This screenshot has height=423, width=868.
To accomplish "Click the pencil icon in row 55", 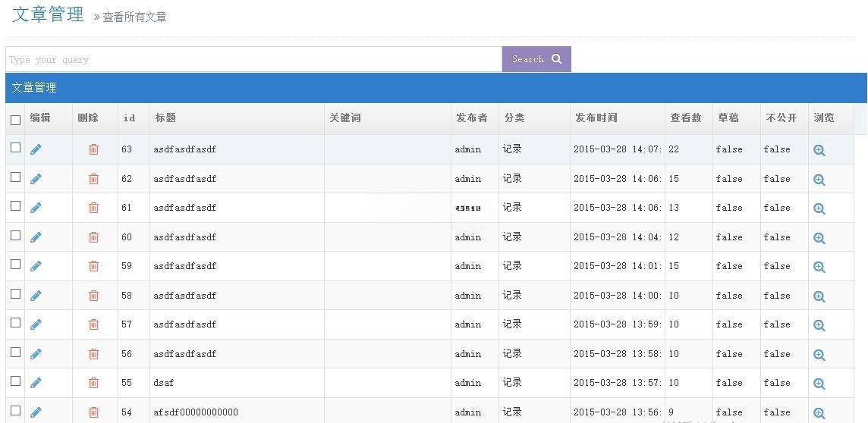I will pyautogui.click(x=36, y=383).
